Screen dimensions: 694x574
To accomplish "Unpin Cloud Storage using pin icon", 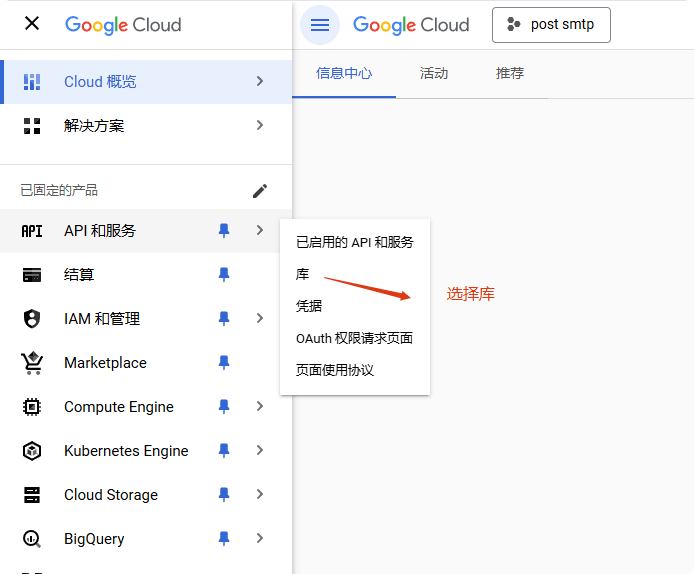I will [224, 495].
